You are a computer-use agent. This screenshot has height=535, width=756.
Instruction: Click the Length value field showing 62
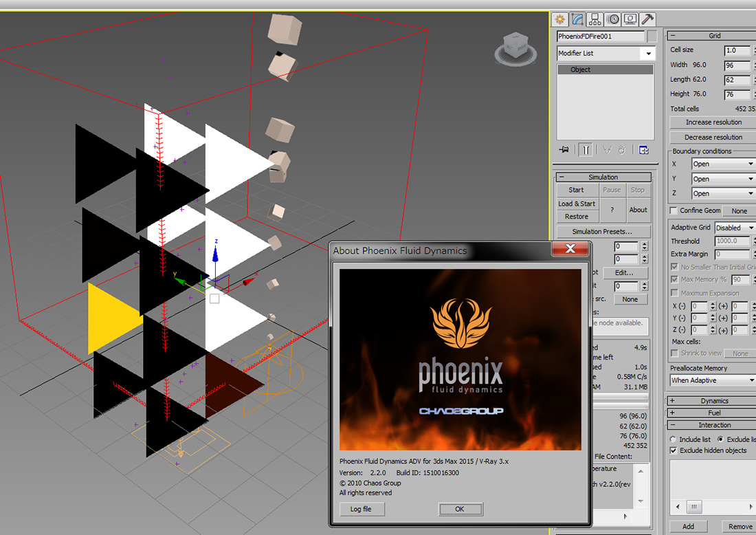point(737,80)
